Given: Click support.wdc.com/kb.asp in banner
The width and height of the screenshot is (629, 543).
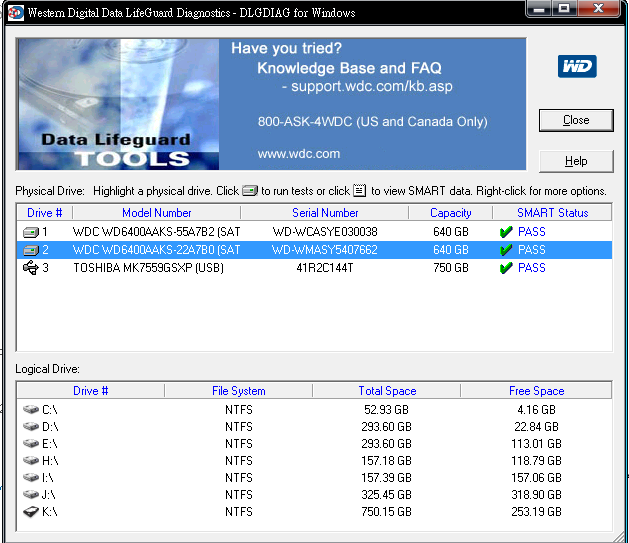Looking at the screenshot, I should tap(371, 86).
